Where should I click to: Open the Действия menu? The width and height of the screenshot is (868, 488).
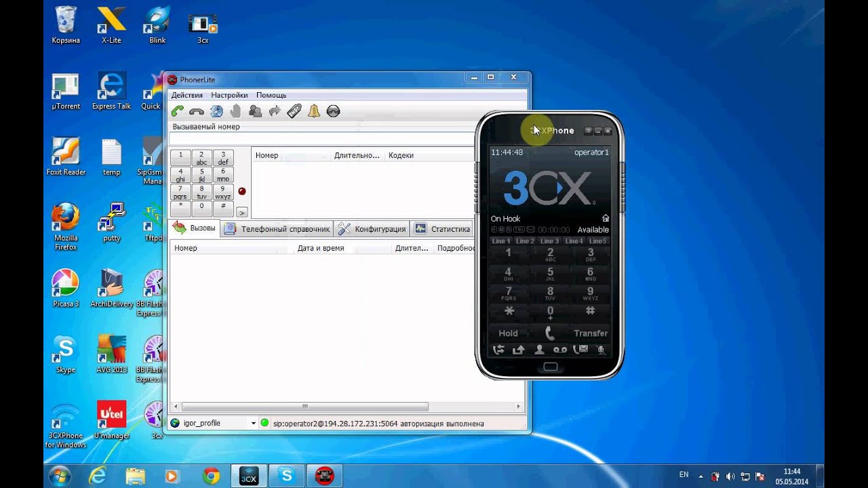tap(187, 95)
